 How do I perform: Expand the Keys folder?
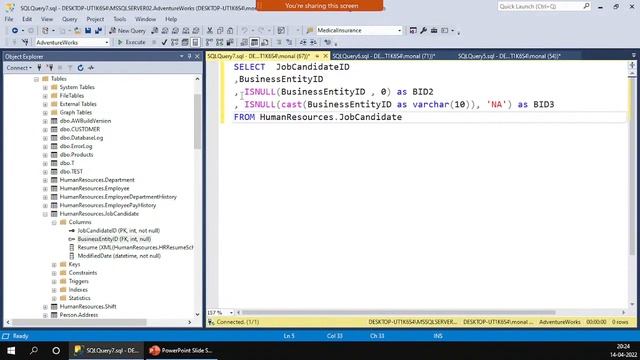click(54, 264)
